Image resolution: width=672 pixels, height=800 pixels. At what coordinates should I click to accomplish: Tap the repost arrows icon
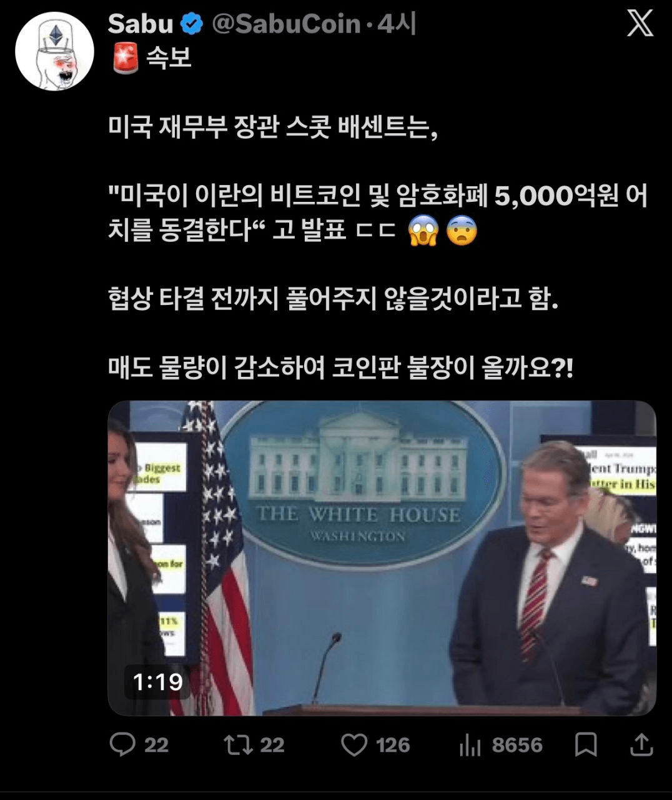238,744
